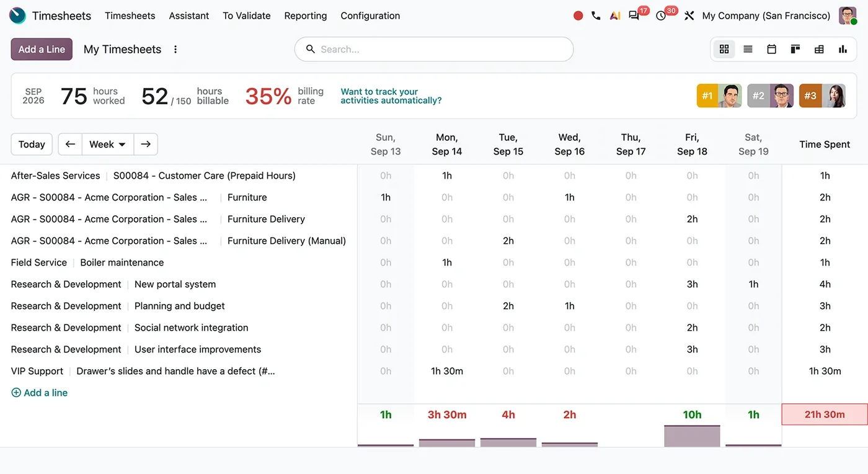The height and width of the screenshot is (474, 868).
Task: Switch to the kanban view
Action: pos(795,49)
